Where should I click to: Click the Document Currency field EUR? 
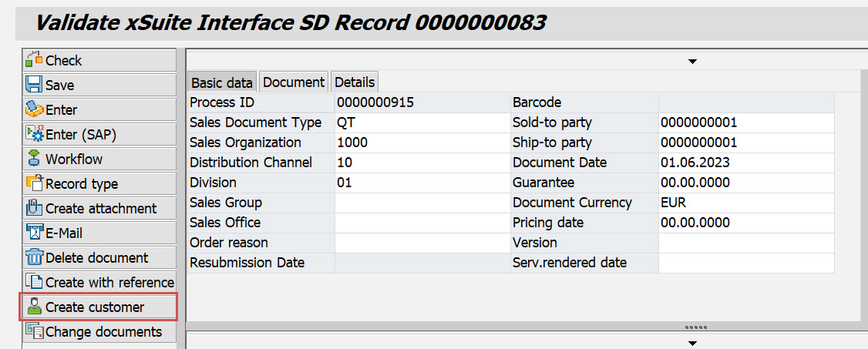(746, 203)
